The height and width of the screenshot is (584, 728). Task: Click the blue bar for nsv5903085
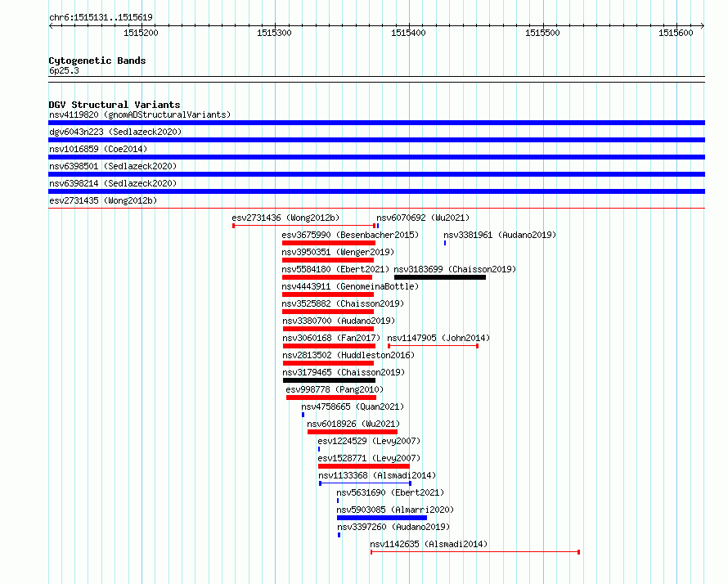(382, 518)
